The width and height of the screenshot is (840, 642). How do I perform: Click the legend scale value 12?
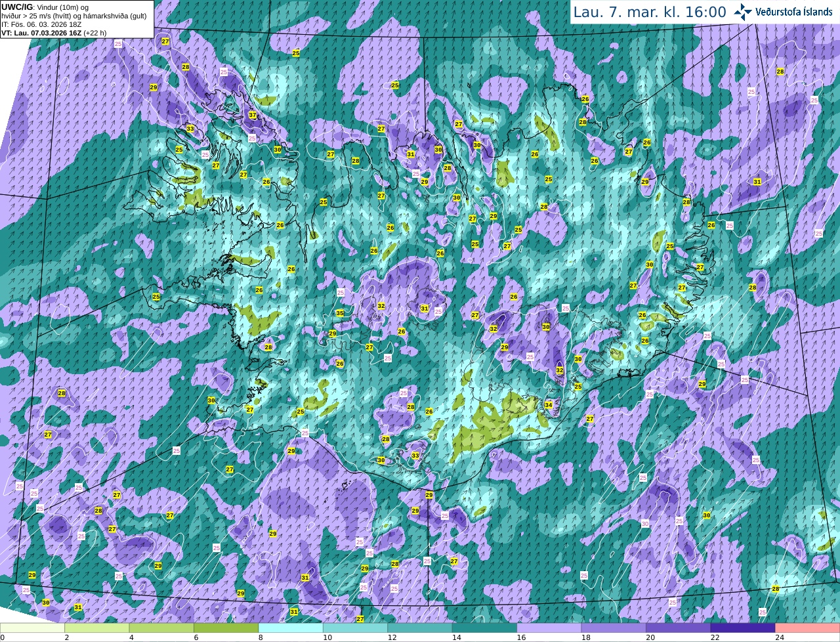point(392,637)
